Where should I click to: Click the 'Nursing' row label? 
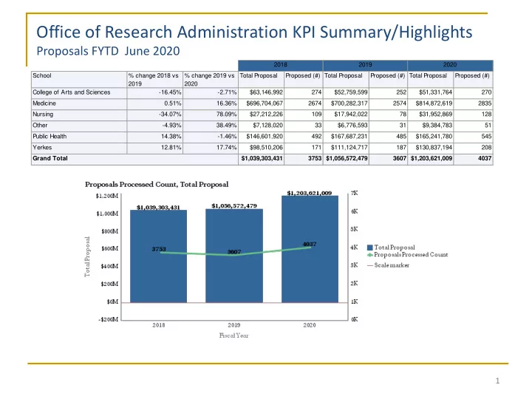click(43, 115)
